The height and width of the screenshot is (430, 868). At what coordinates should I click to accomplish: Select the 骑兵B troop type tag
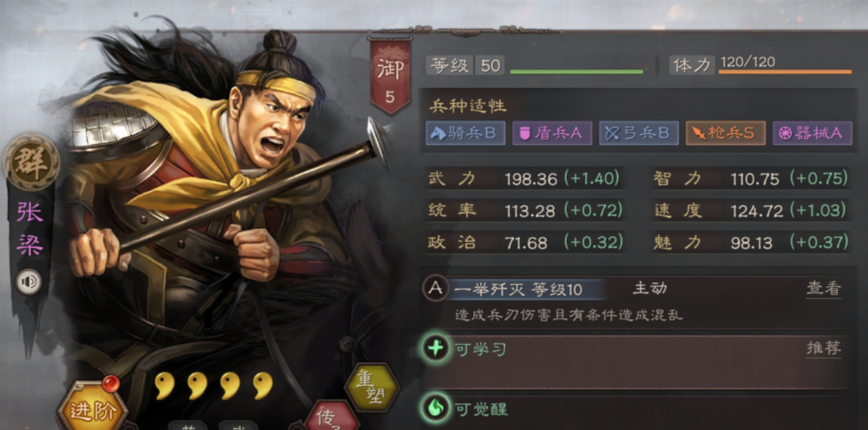pyautogui.click(x=465, y=133)
